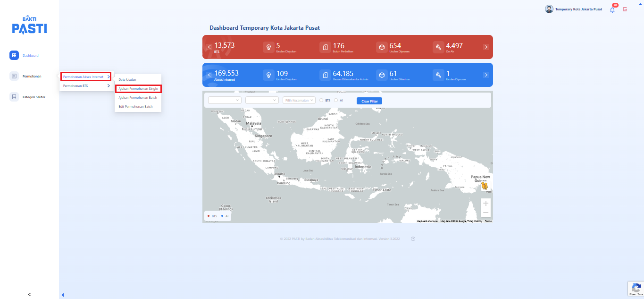Click the Clear Filter button

pos(369,101)
